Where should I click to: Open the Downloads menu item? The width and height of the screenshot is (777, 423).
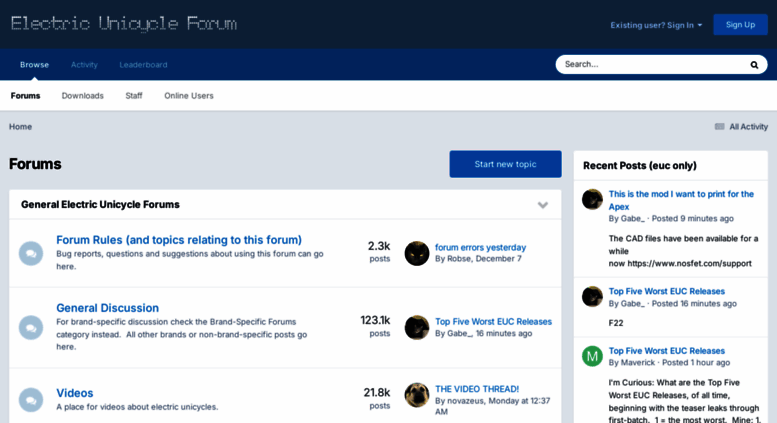83,96
